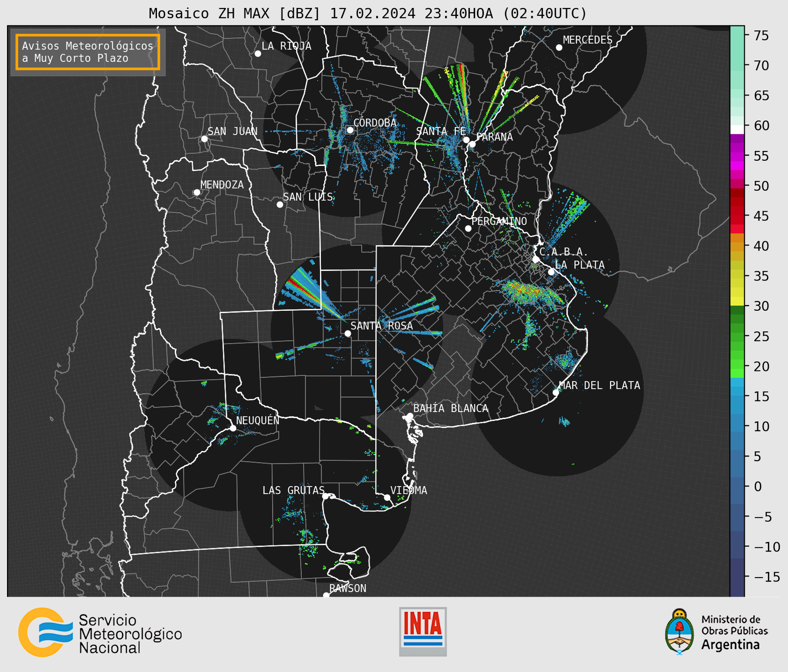Viewport: 788px width, 672px height.
Task: Select the BAHÍA BLANCA city marker
Action: (410, 416)
